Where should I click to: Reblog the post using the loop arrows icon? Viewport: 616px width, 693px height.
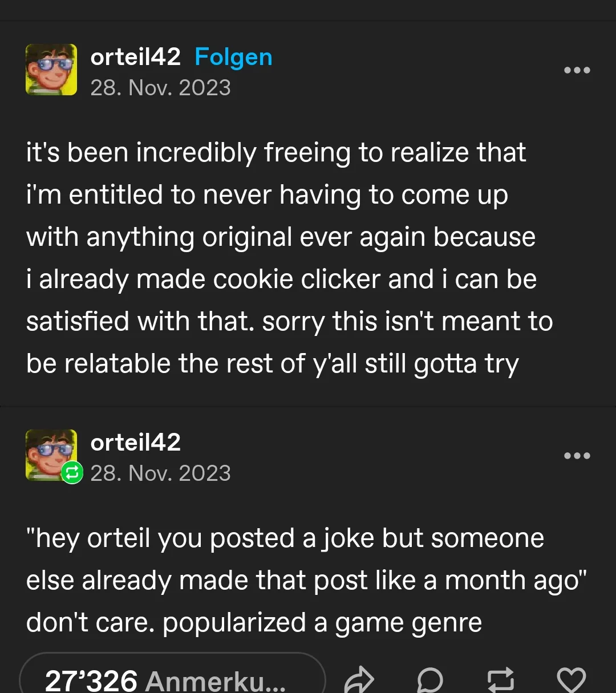pos(500,680)
